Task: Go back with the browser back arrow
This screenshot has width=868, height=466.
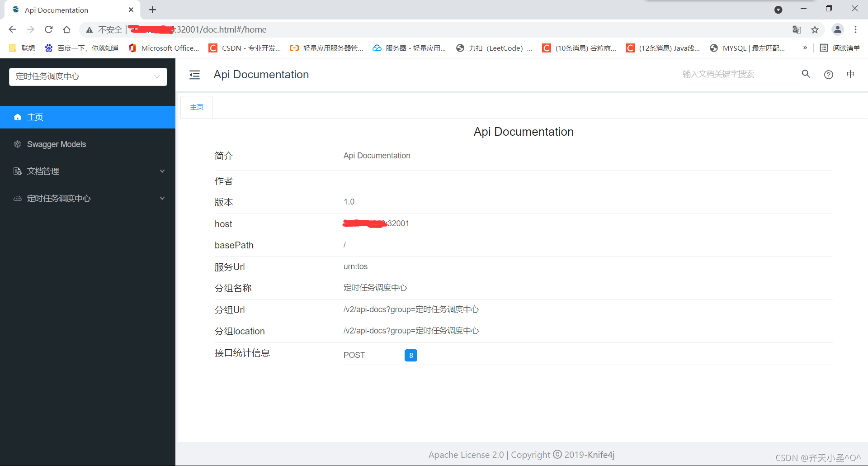Action: coord(12,29)
